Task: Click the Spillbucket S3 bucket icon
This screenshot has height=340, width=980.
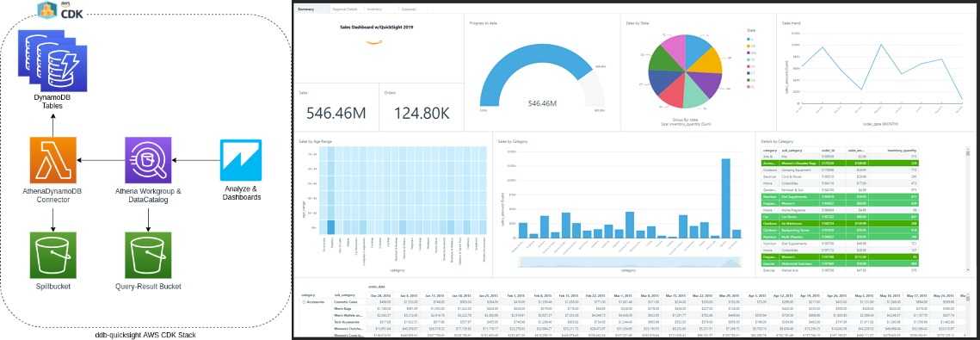Action: (53, 255)
